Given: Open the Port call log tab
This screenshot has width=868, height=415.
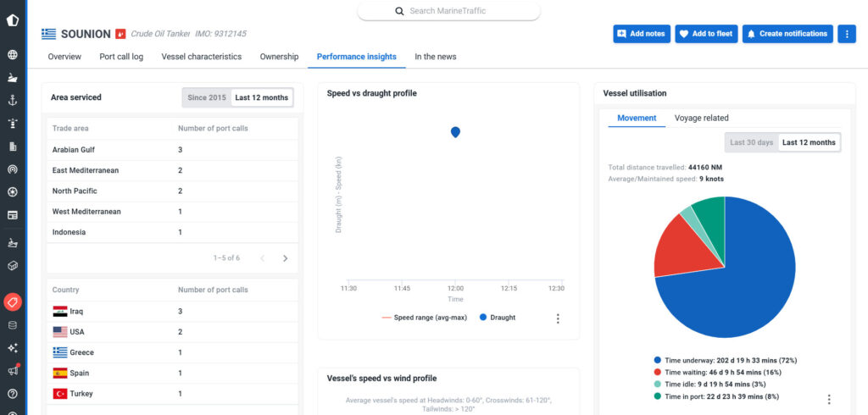Looking at the screenshot, I should (x=121, y=57).
